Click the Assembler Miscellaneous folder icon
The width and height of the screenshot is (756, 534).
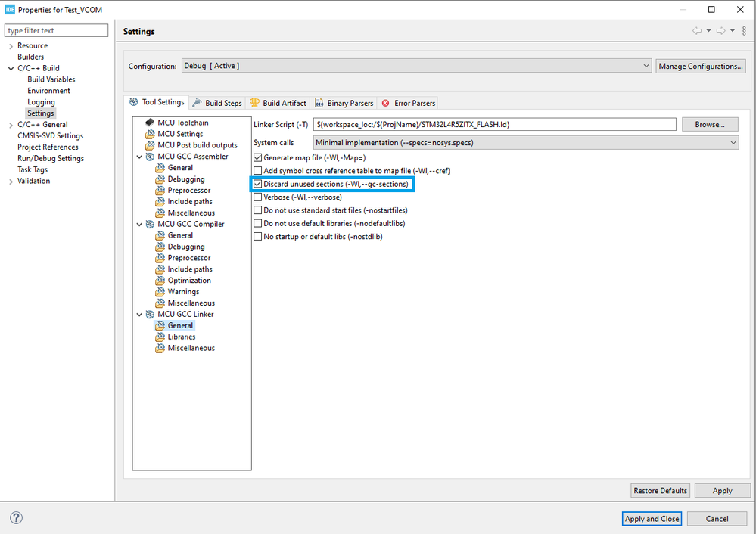[x=160, y=213]
